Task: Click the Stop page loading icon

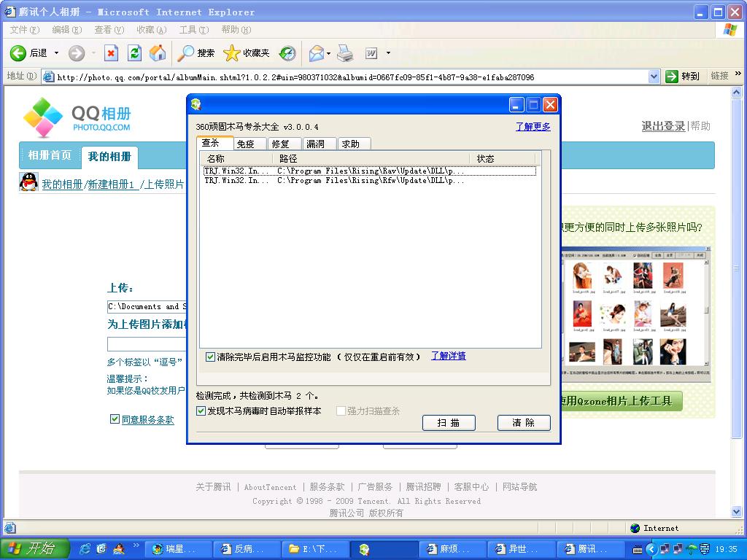Action: click(x=111, y=52)
